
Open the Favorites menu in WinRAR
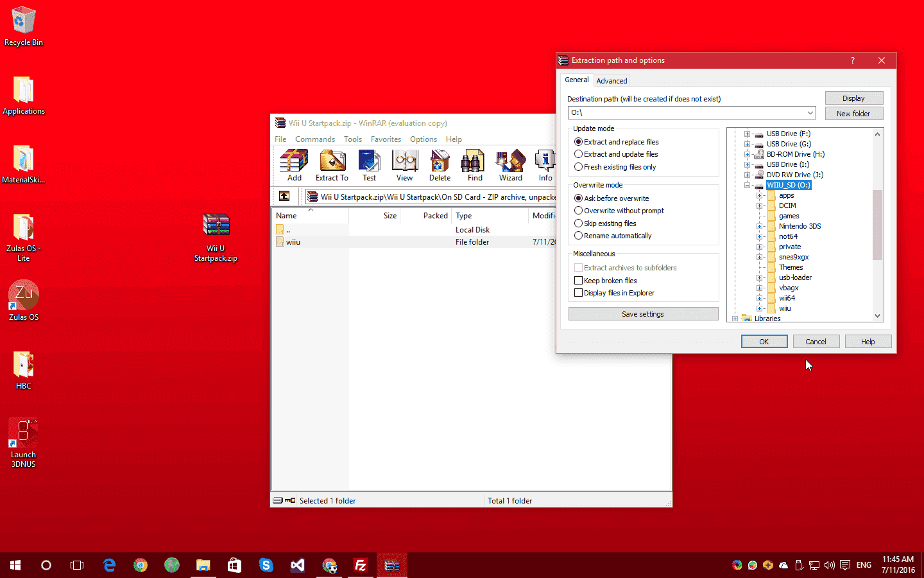(386, 139)
